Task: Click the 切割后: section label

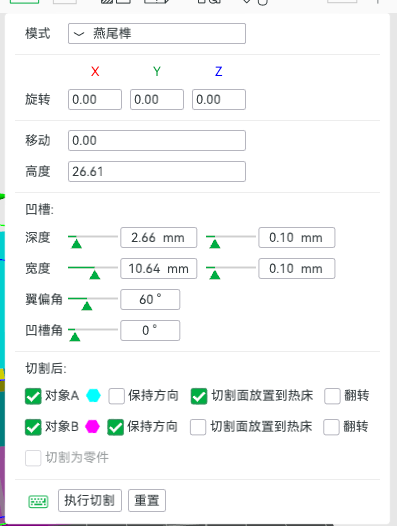Action: tap(46, 368)
